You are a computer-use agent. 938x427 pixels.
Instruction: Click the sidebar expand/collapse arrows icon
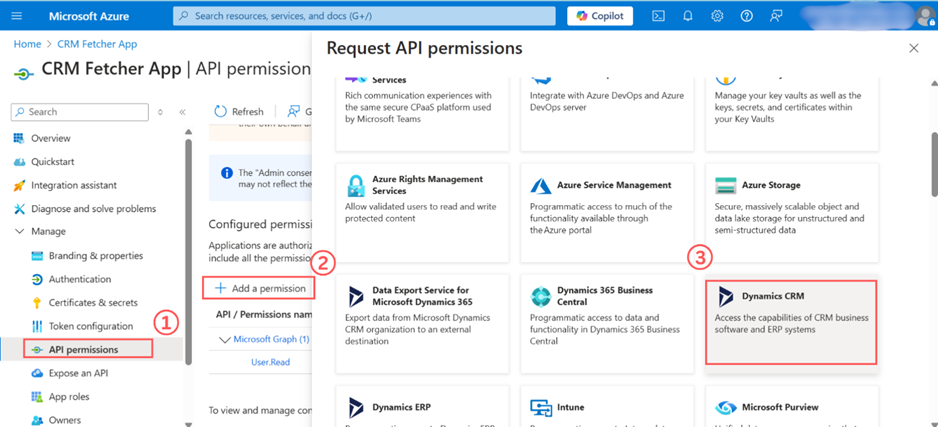(160, 112)
